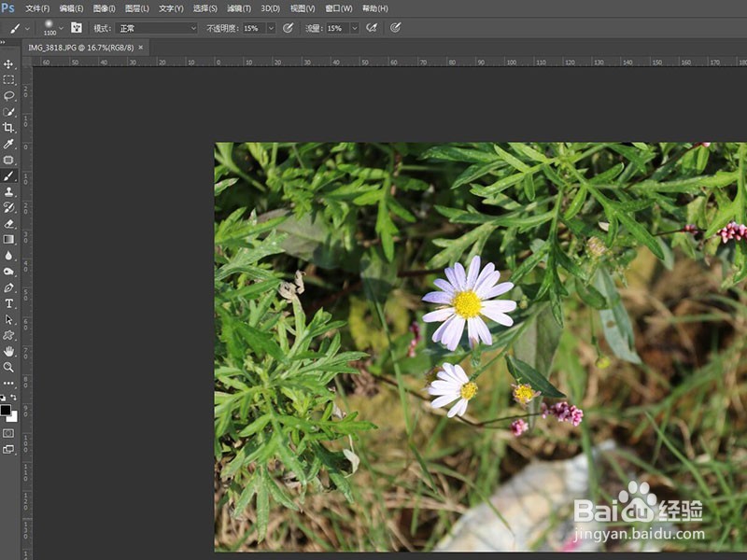The width and height of the screenshot is (747, 560).
Task: Switch to the IMG_3818.JPG document tab
Action: point(80,48)
